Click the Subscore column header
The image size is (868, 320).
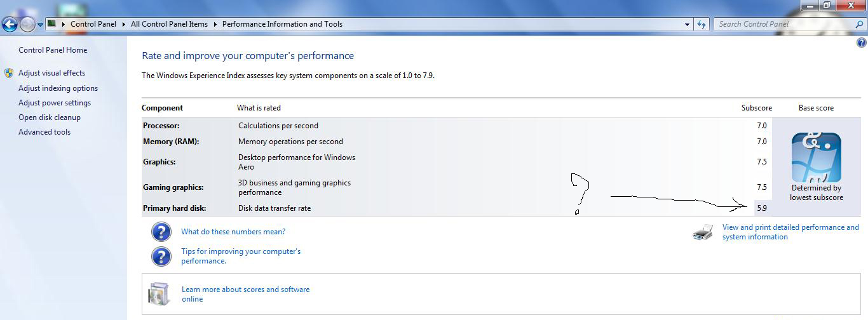click(x=757, y=108)
